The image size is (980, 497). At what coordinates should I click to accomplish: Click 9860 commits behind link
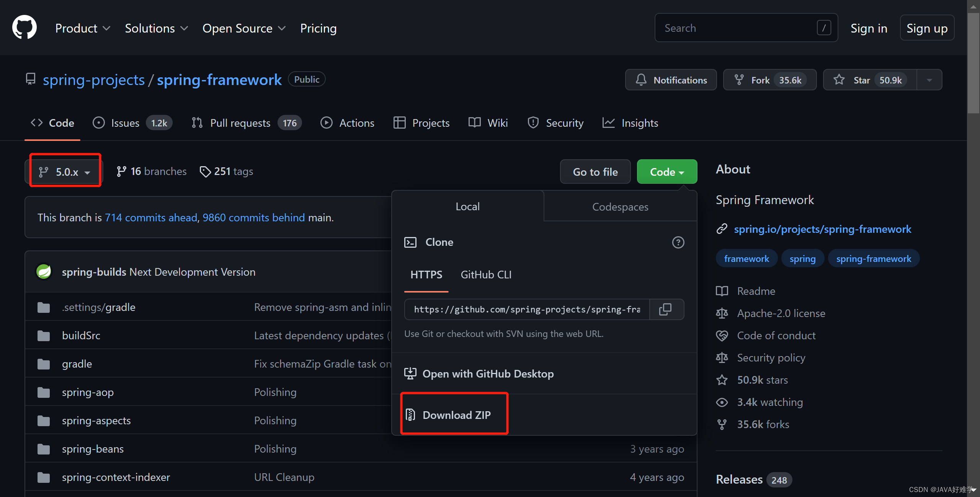254,217
